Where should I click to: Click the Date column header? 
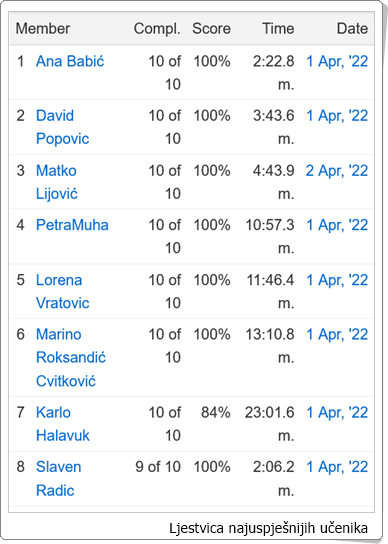point(352,28)
